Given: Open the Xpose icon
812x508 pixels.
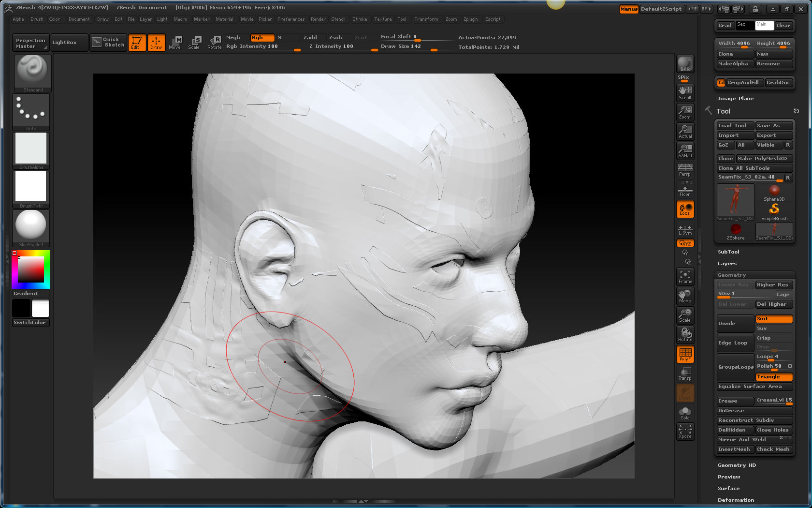Looking at the screenshot, I should [685, 432].
